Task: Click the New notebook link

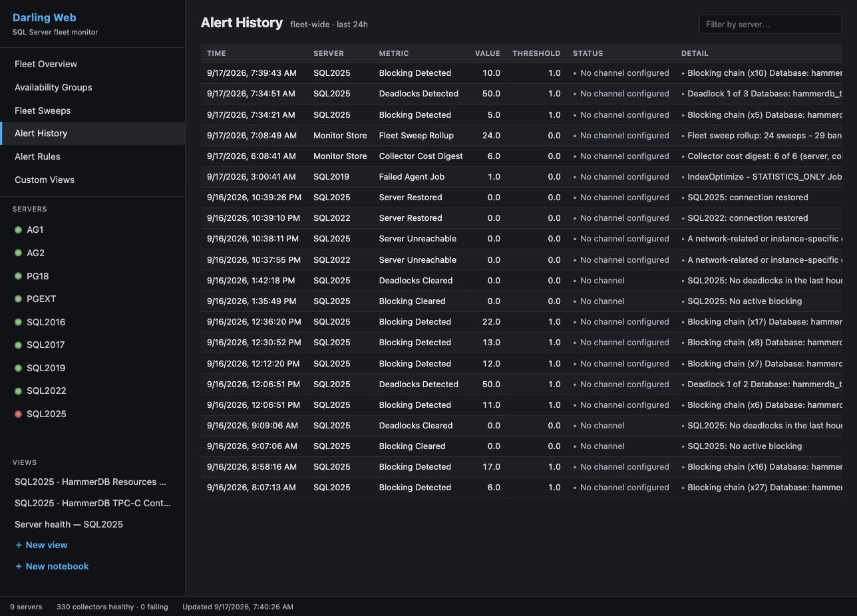Action: point(52,566)
